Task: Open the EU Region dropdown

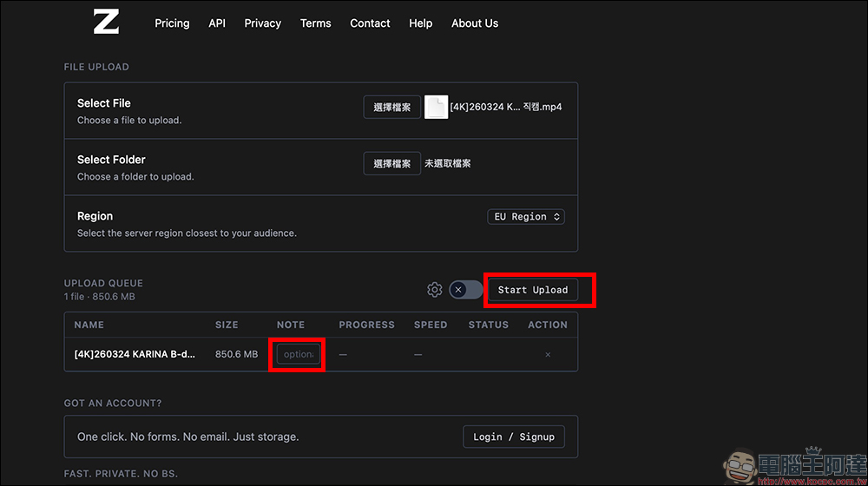Action: (x=526, y=216)
